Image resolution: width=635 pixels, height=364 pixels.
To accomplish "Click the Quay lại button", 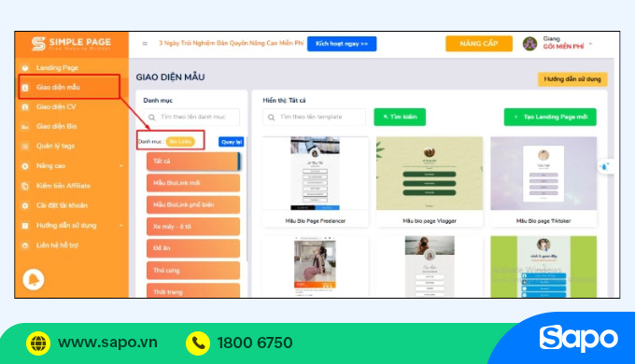I will click(x=232, y=142).
